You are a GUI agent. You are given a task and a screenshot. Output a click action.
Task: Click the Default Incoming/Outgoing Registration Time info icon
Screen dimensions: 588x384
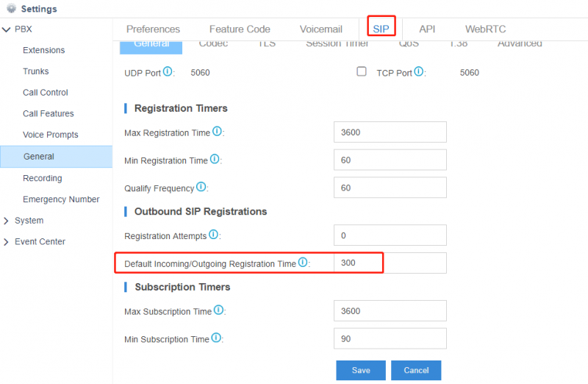[303, 263]
